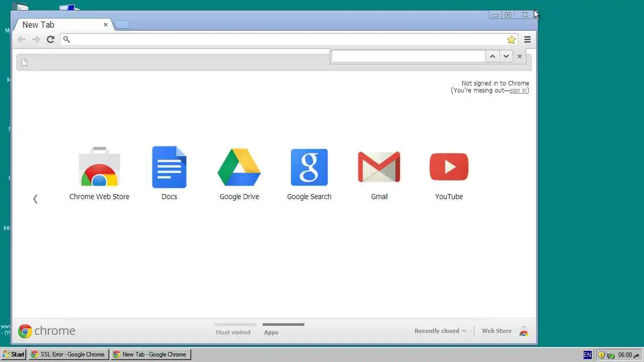This screenshot has width=644, height=362.
Task: Close the find bar
Action: pyautogui.click(x=520, y=56)
